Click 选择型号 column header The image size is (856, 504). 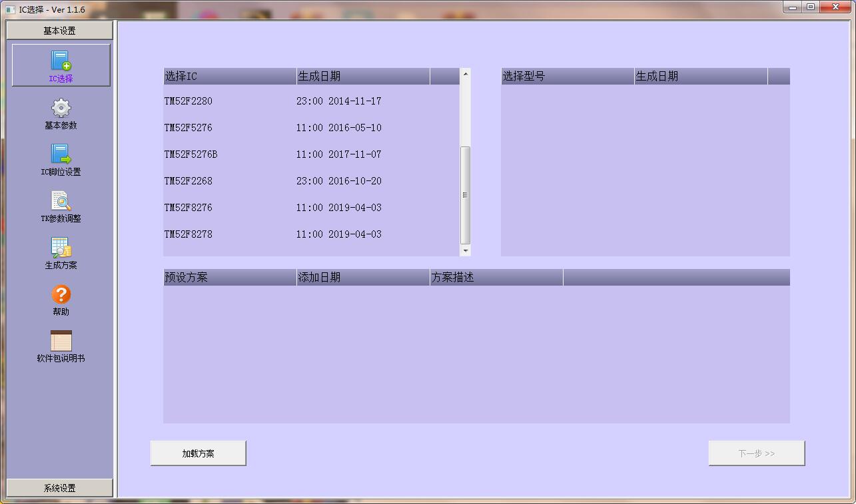tap(568, 76)
